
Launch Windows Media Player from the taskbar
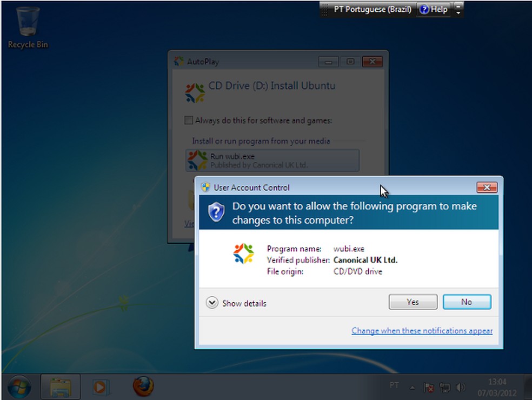coord(101,387)
